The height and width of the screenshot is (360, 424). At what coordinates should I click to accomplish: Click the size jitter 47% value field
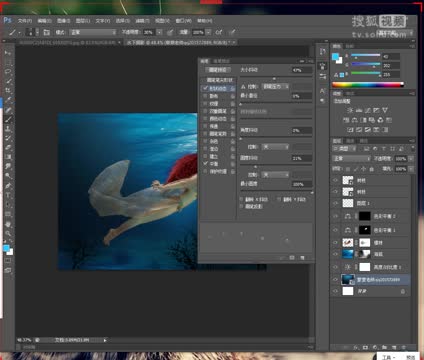(x=302, y=70)
